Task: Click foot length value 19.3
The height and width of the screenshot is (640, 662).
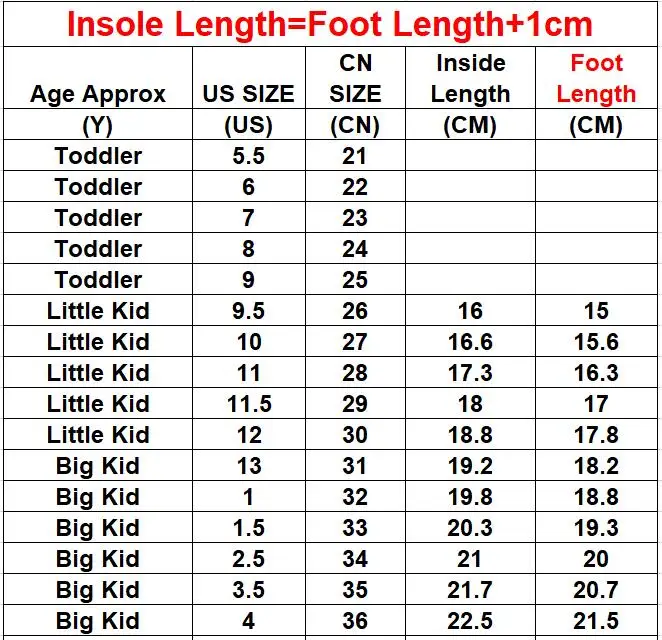Action: (596, 528)
